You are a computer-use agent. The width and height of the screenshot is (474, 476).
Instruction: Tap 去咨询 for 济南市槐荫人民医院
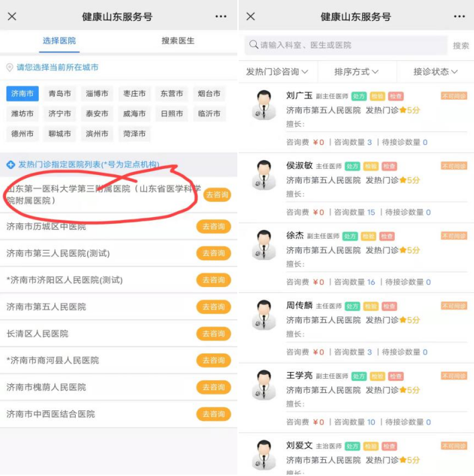pyautogui.click(x=214, y=388)
